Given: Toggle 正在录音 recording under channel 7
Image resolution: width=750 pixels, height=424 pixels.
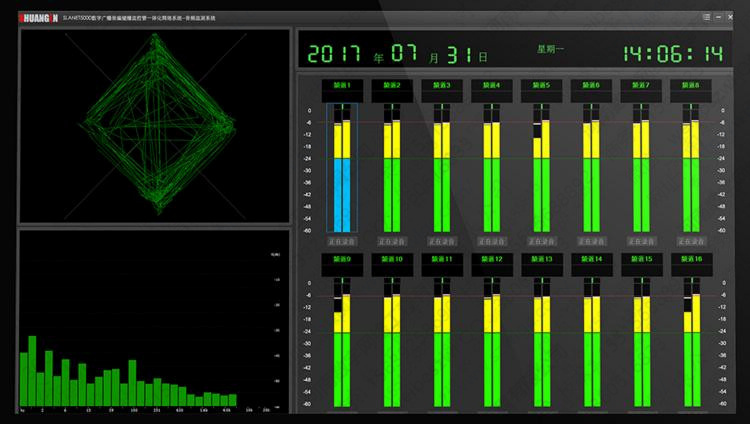Looking at the screenshot, I should click(x=641, y=241).
